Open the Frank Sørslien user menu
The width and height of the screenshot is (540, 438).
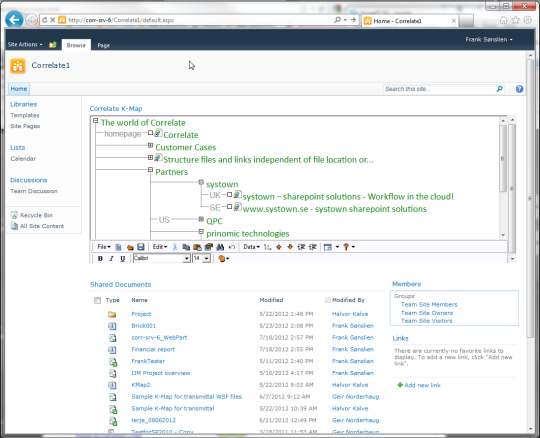tap(489, 40)
